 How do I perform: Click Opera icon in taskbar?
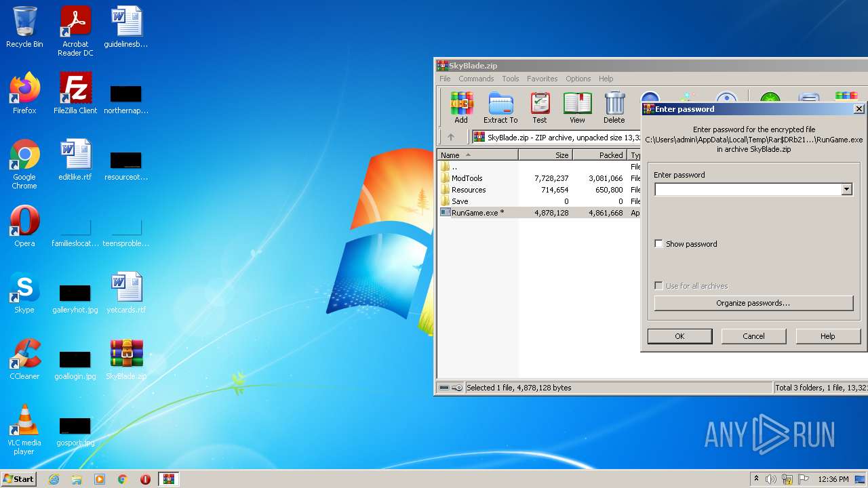(145, 479)
